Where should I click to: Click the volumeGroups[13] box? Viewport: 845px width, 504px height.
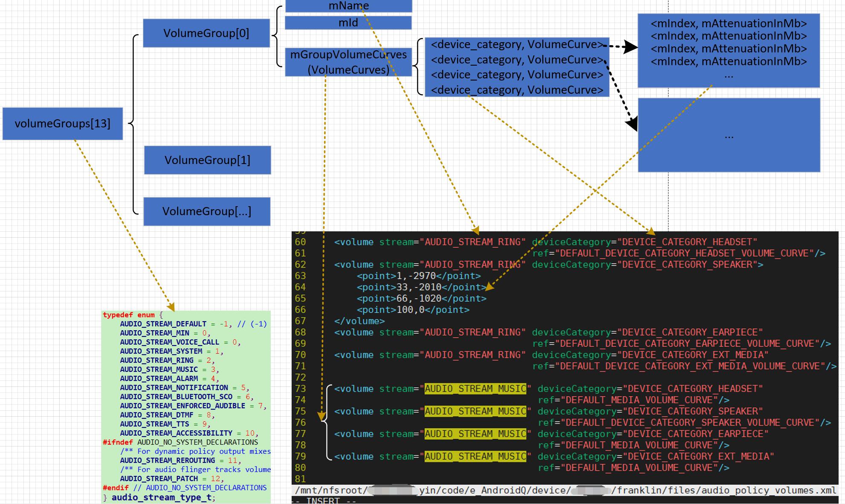click(63, 124)
